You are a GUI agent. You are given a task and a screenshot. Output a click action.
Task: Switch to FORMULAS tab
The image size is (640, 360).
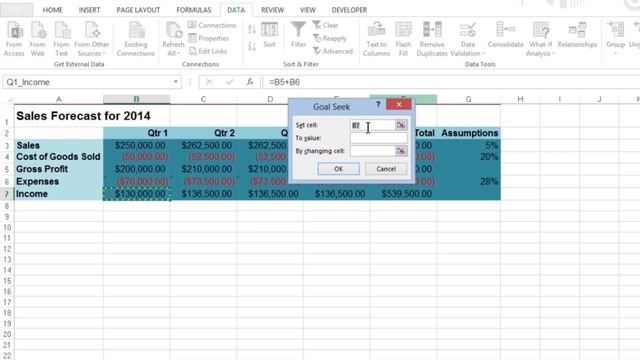[194, 10]
